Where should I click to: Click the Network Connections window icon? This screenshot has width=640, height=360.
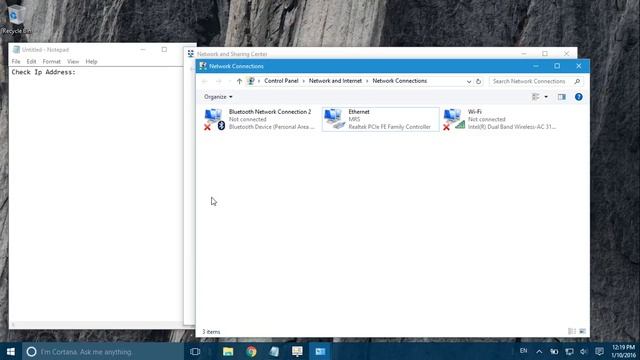203,66
